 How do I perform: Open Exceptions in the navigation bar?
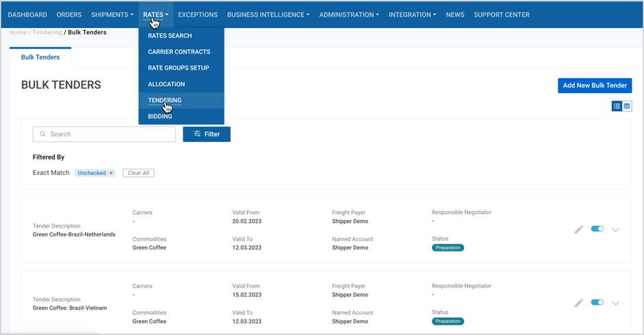pos(198,15)
